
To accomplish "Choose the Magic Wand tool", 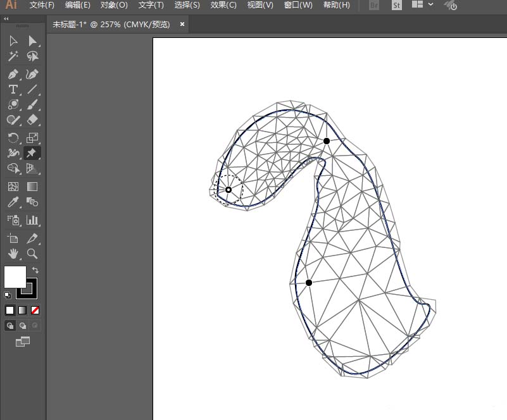I will click(13, 56).
